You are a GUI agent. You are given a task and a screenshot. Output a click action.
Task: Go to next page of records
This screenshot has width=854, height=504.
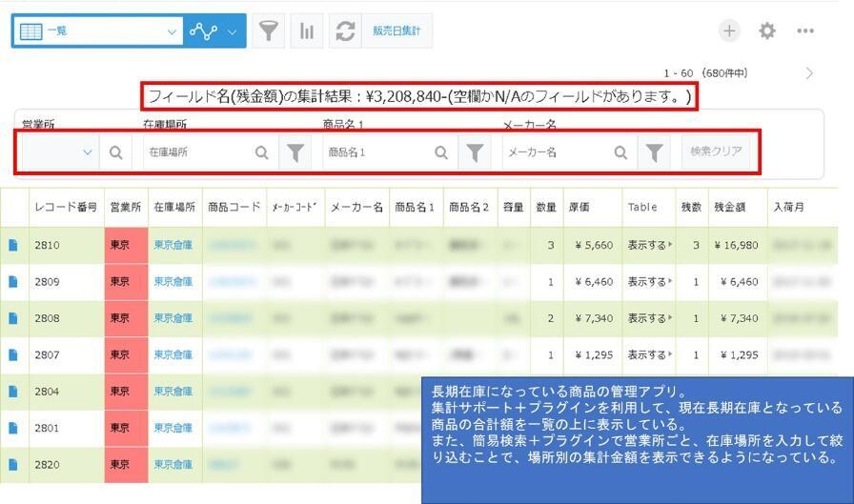tap(809, 73)
